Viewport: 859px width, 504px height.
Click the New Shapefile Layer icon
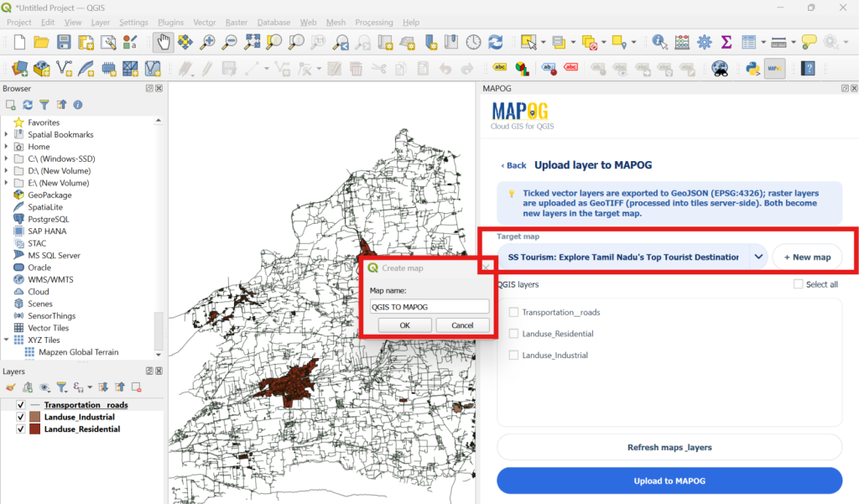pyautogui.click(x=64, y=69)
